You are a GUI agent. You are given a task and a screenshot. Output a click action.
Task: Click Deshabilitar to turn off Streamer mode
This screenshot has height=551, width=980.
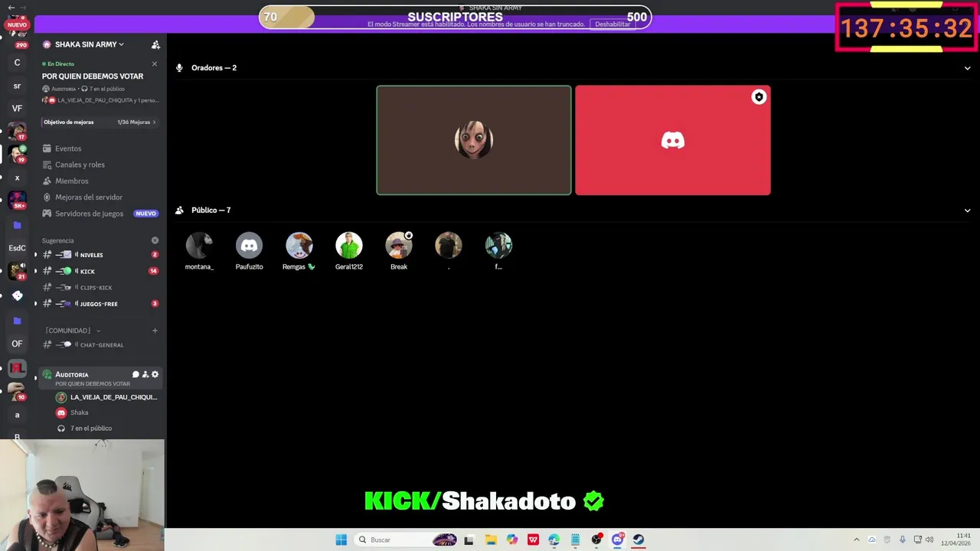click(612, 24)
